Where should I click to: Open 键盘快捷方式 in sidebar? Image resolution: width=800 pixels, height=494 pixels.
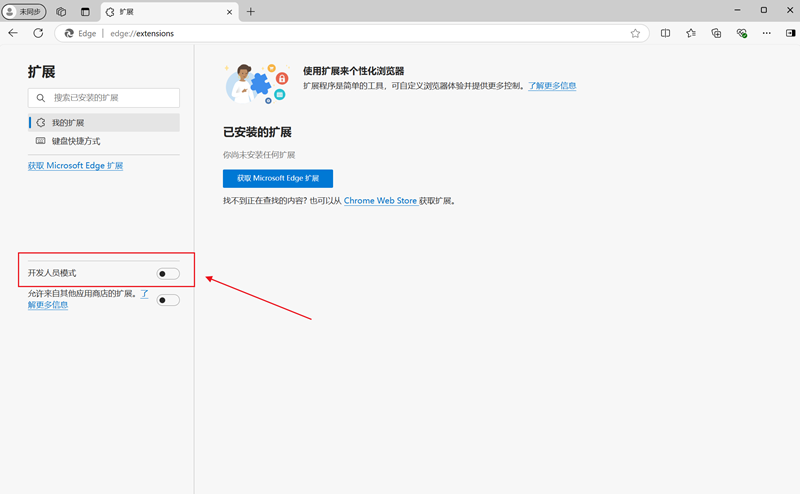pos(76,141)
